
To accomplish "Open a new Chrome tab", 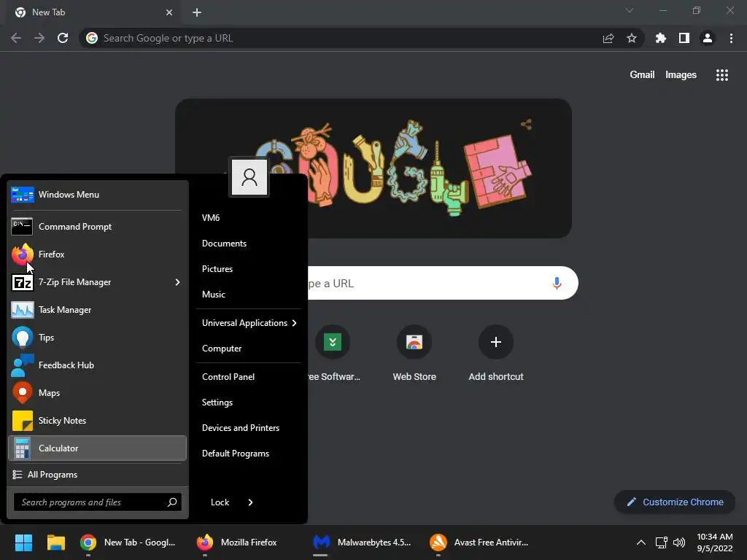I will click(197, 12).
